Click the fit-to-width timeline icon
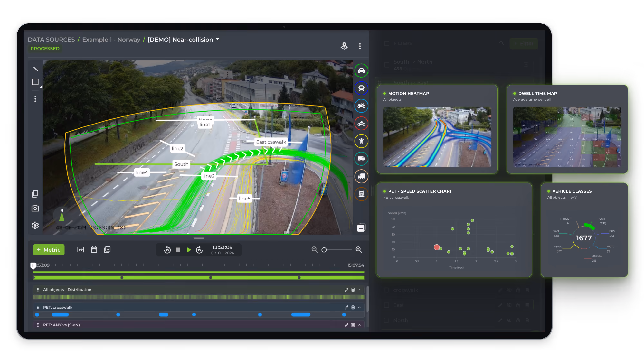644x362 pixels. (81, 250)
